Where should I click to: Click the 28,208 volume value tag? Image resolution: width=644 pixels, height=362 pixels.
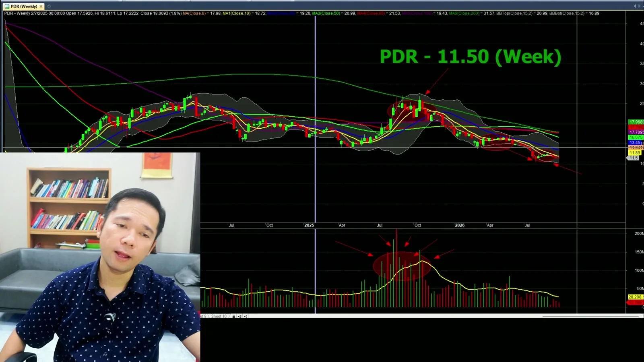point(636,297)
